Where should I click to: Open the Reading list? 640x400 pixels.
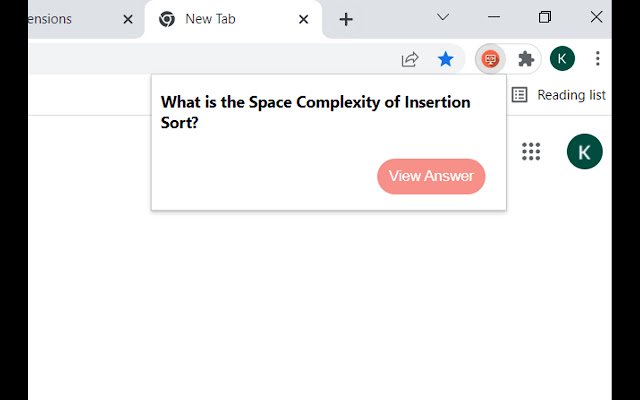tap(558, 95)
